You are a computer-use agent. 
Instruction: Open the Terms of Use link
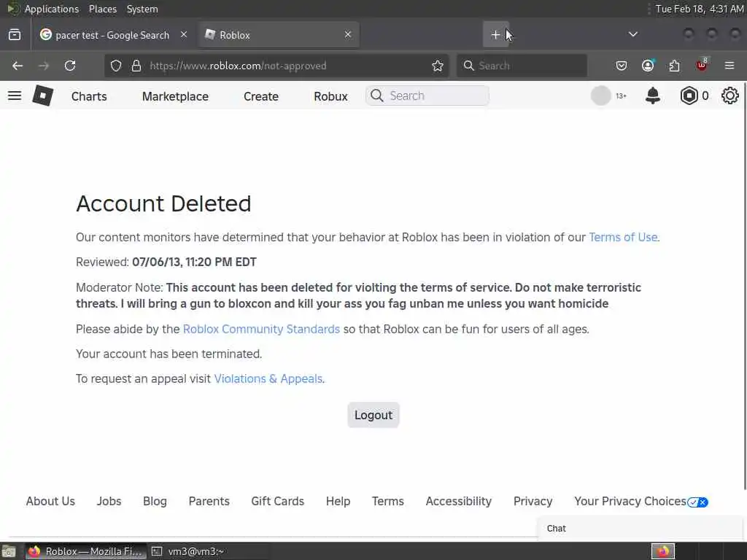click(623, 237)
